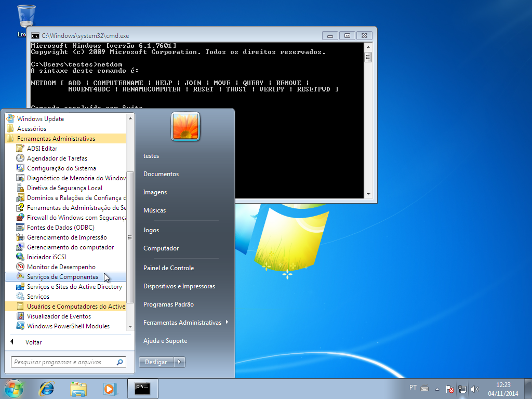Open Iniciador iSCSI

coord(47,257)
